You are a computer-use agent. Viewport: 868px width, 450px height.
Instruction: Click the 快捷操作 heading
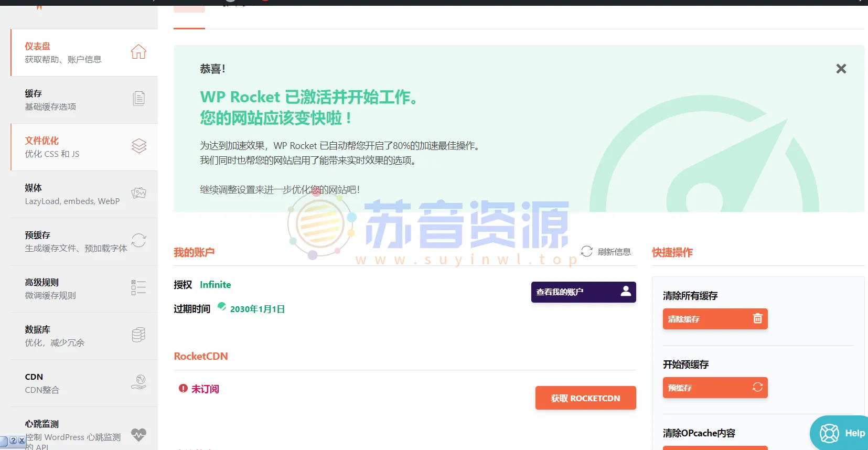click(672, 252)
